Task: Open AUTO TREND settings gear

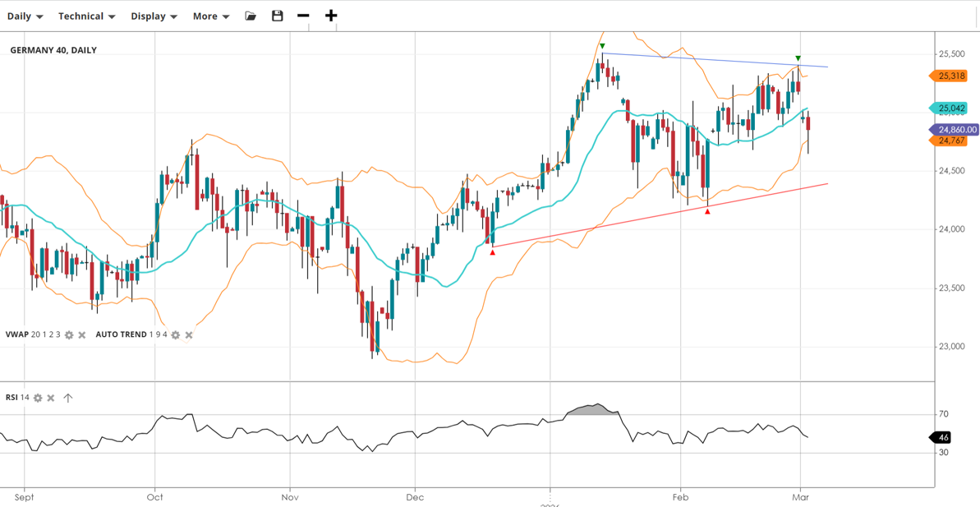Action: click(x=175, y=335)
